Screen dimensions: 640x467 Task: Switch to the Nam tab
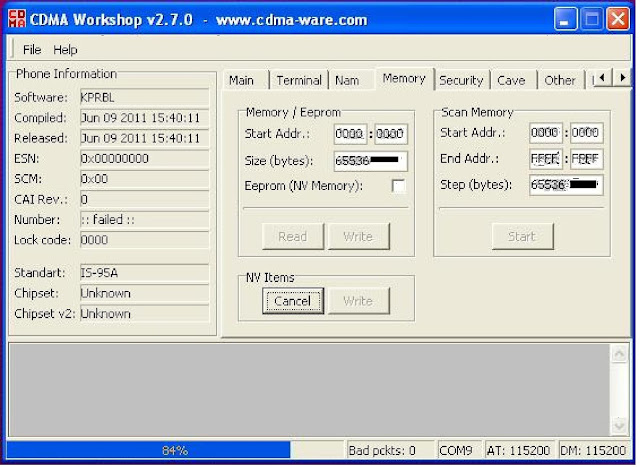coord(351,80)
